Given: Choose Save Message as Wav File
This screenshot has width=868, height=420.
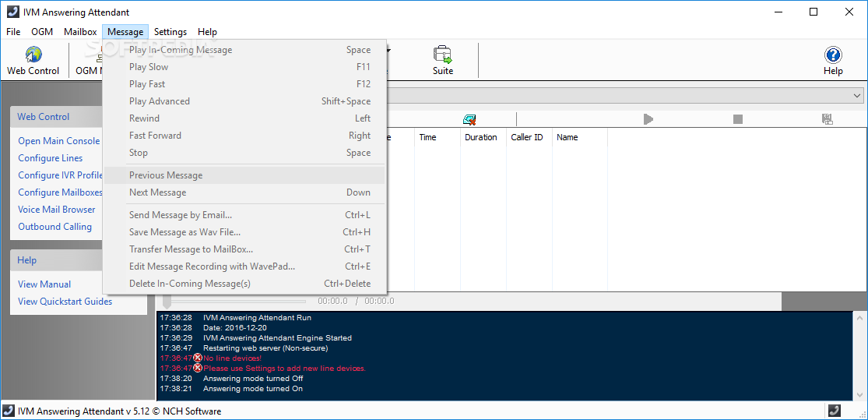Looking at the screenshot, I should point(244,233).
